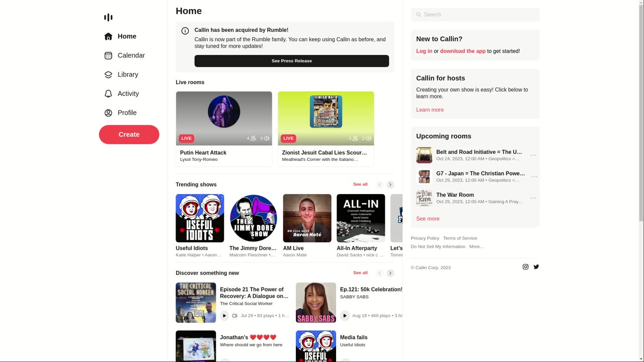Click speaker icon on Putin Heart Attack card

[x=267, y=138]
